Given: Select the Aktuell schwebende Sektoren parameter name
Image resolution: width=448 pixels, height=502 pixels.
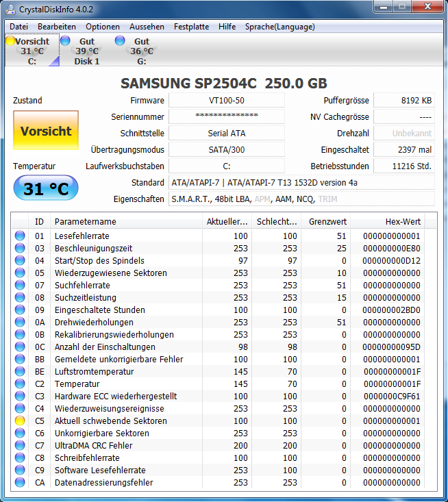Looking at the screenshot, I should point(111,421).
